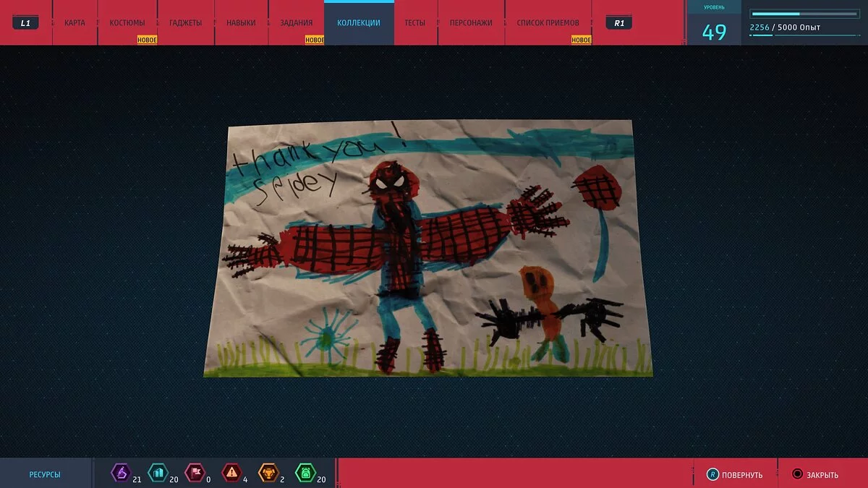Click the R1 next tab button
Viewport: 868px width, 488px height.
tap(619, 23)
